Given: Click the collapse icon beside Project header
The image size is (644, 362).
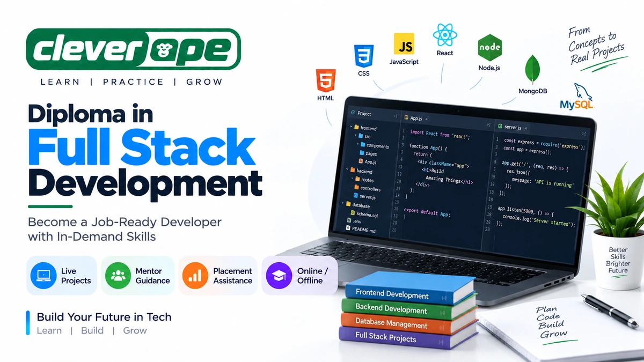Looking at the screenshot, I should click(x=396, y=116).
